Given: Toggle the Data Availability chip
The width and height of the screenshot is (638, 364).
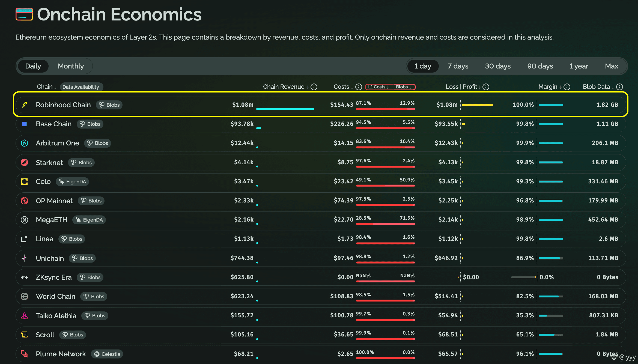Looking at the screenshot, I should 81,87.
